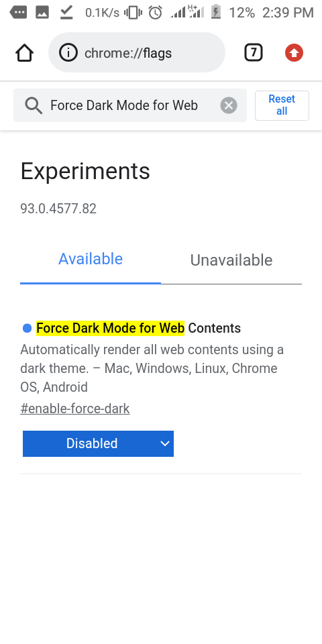Viewport: 322px width, 644px height.
Task: Click the magnifier search icon in flags search
Action: click(x=34, y=105)
